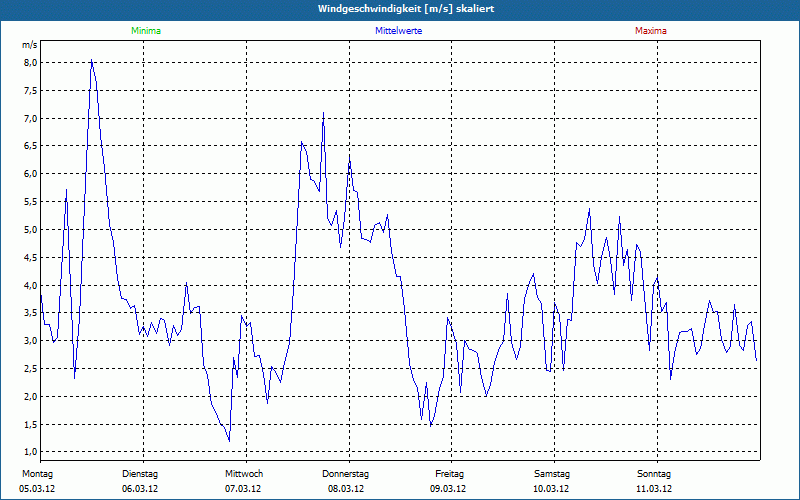This screenshot has width=800, height=500.
Task: Click the date 10.03.12
Action: point(551,489)
